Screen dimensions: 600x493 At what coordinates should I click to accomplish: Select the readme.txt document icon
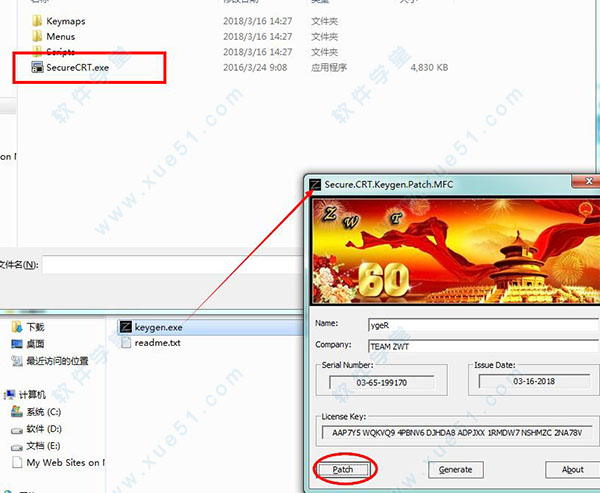click(126, 342)
